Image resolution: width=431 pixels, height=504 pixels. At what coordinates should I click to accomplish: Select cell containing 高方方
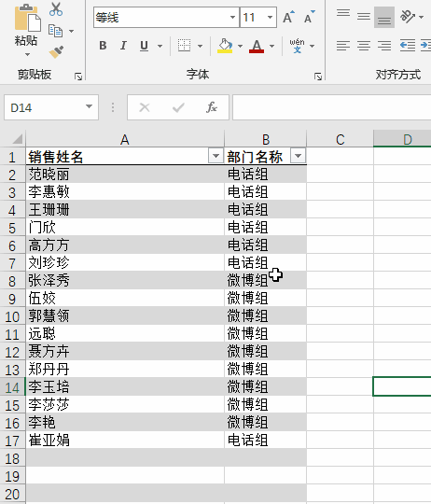pyautogui.click(x=125, y=245)
